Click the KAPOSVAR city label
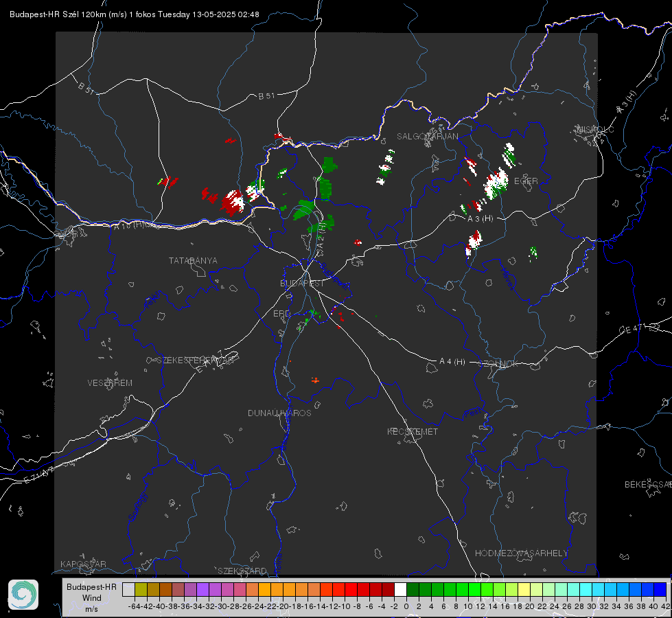Image resolution: width=672 pixels, height=618 pixels. (83, 564)
